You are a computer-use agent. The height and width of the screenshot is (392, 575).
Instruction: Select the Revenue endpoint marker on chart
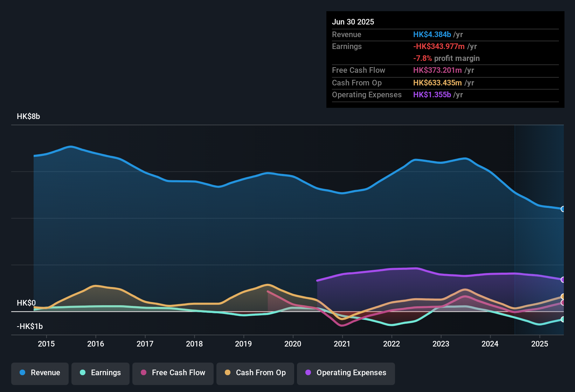[x=563, y=209]
